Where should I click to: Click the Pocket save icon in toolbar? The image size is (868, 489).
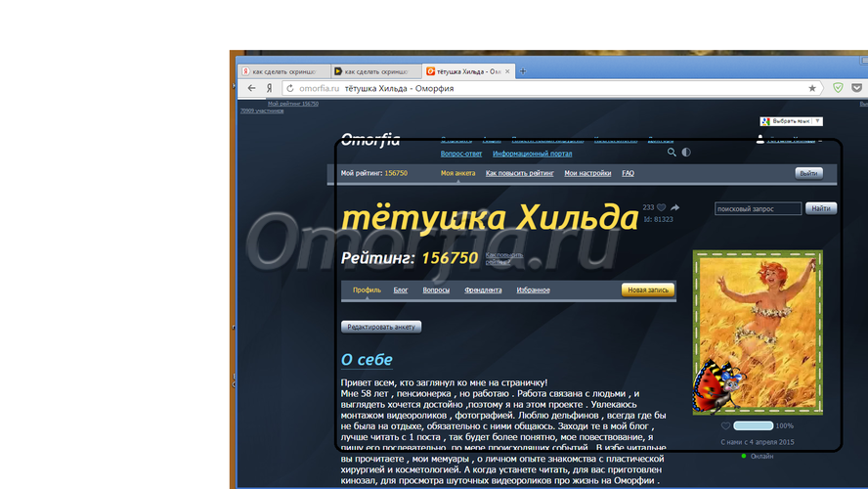pyautogui.click(x=856, y=88)
